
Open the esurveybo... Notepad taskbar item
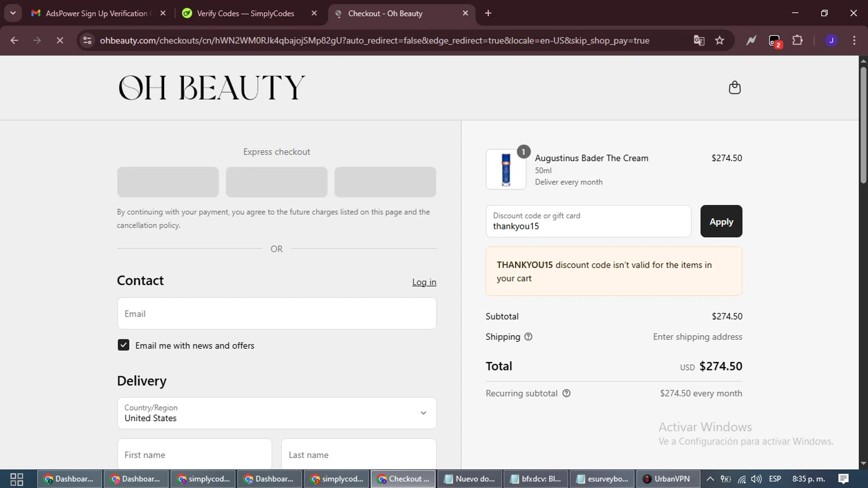[x=602, y=479]
